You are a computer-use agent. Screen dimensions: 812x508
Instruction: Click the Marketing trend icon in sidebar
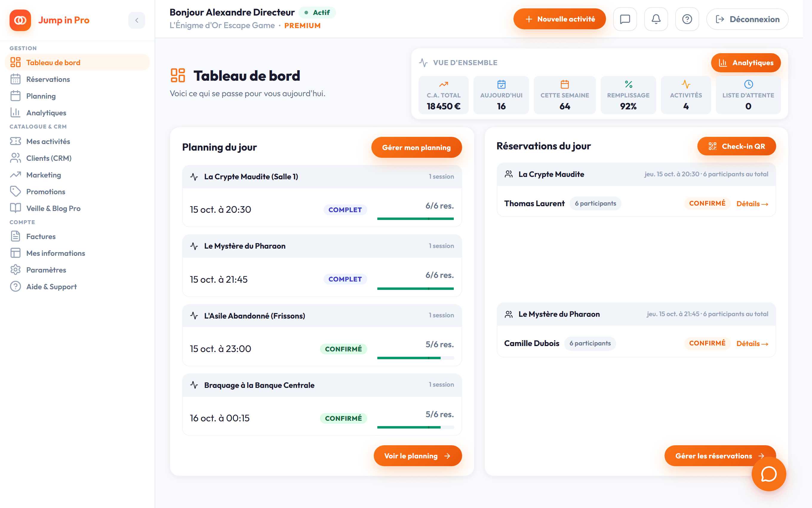[x=16, y=175]
